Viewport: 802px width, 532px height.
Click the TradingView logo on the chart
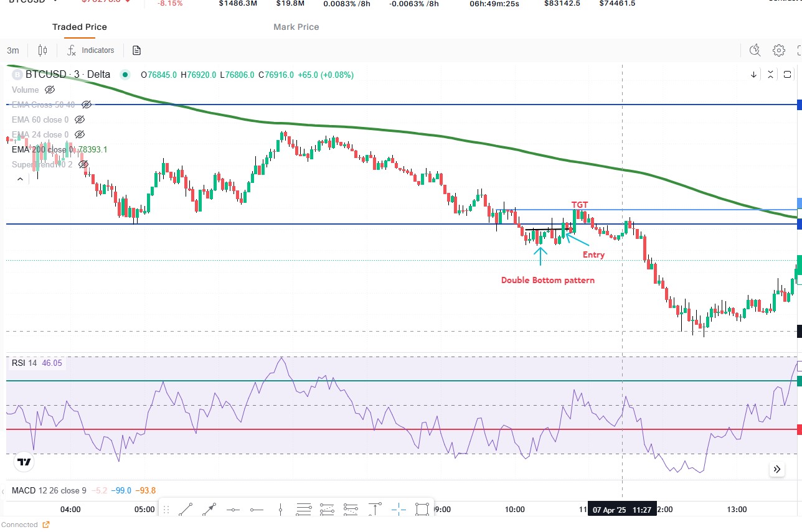tap(24, 462)
